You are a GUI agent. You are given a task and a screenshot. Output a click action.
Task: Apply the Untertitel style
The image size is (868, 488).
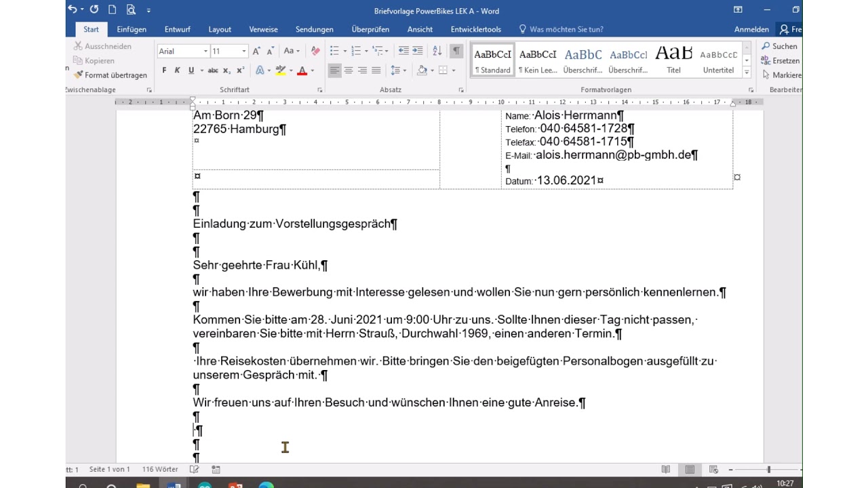point(718,60)
